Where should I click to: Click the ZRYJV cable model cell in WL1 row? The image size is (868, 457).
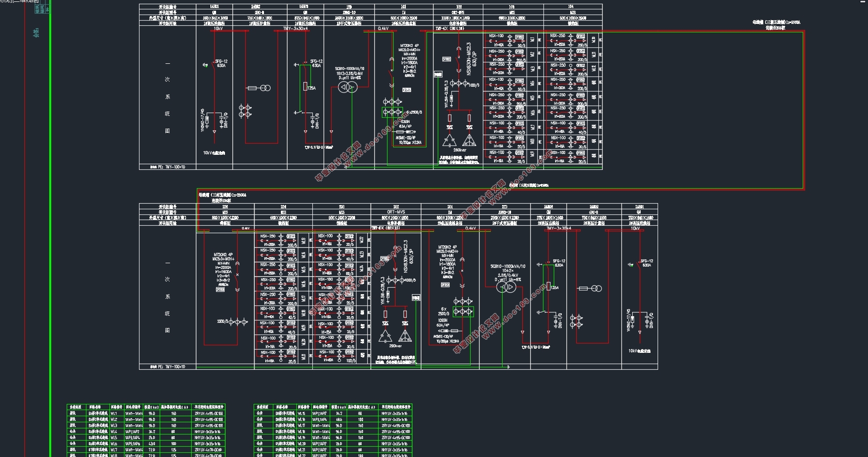(208, 414)
